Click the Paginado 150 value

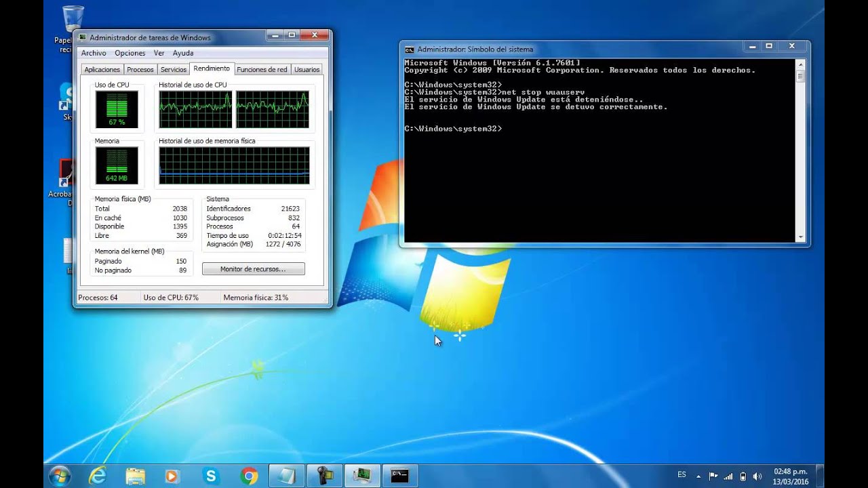pos(181,261)
